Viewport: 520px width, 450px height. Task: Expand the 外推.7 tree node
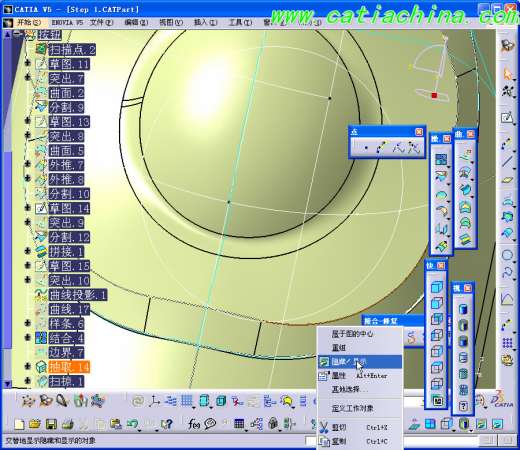[27, 164]
